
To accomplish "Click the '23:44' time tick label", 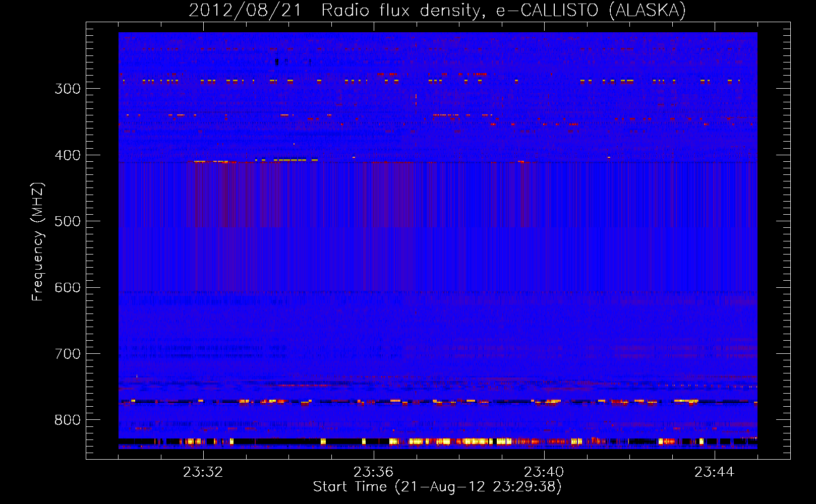I will point(715,472).
